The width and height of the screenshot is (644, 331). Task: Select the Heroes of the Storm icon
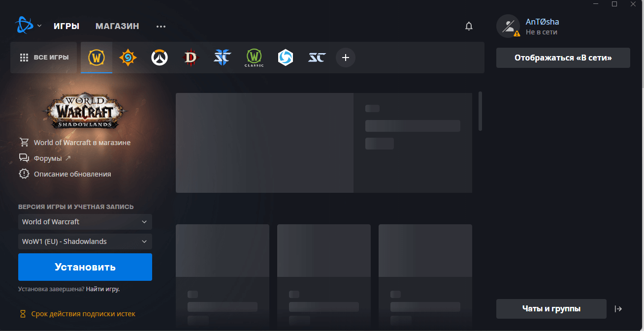click(286, 58)
